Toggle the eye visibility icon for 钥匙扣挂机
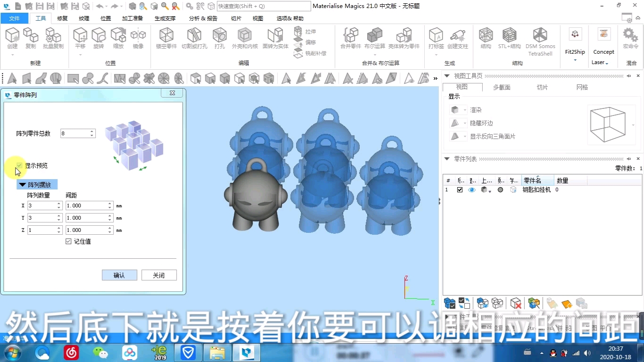Viewport: 644px width, 362px height. tap(471, 189)
